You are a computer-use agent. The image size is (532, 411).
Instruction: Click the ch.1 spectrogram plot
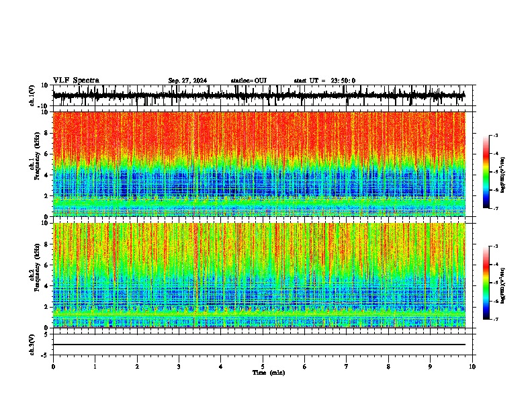pos(259,164)
